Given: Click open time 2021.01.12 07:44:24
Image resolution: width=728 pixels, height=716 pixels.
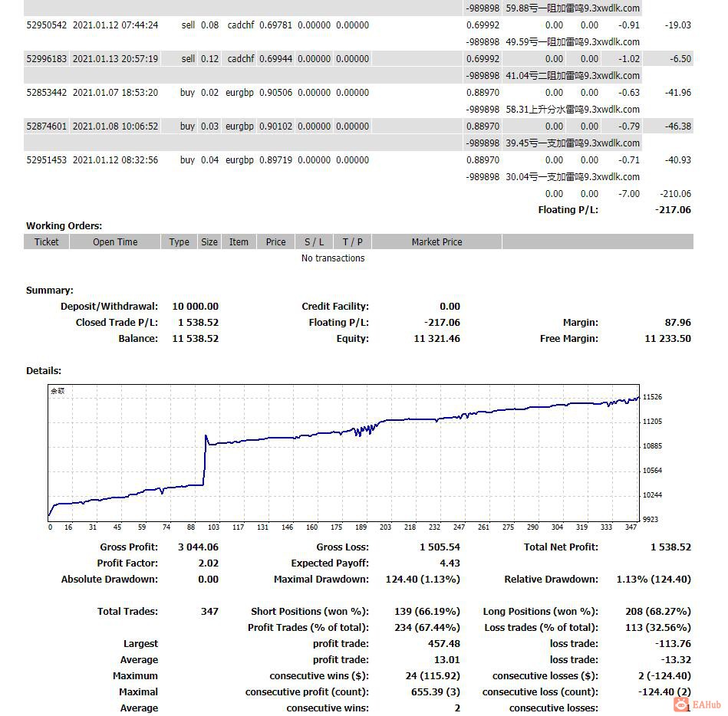Looking at the screenshot, I should [x=115, y=25].
